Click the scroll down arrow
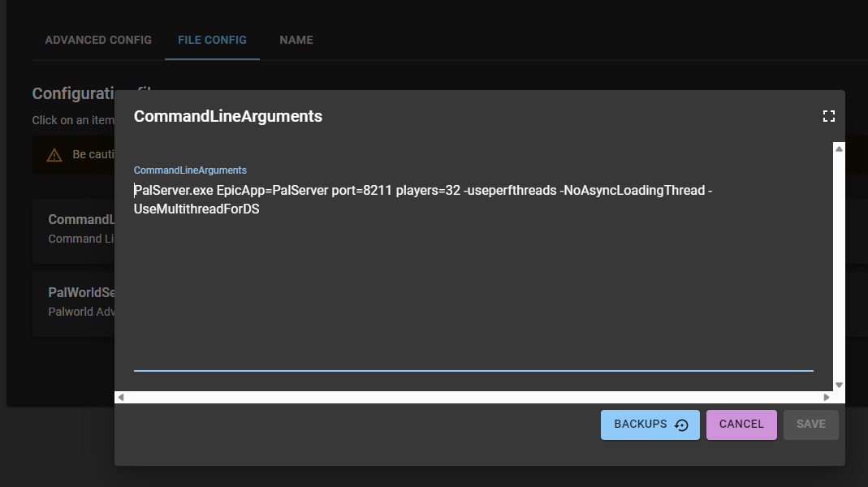 tap(840, 385)
